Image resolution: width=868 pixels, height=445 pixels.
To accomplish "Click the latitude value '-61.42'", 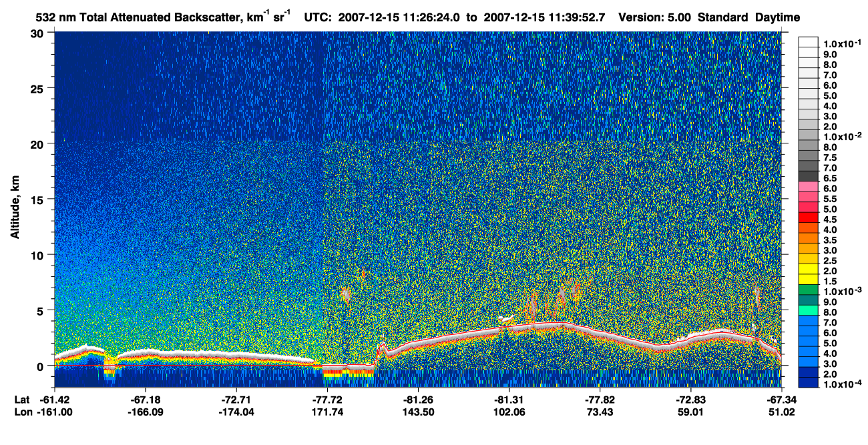I will (x=55, y=400).
